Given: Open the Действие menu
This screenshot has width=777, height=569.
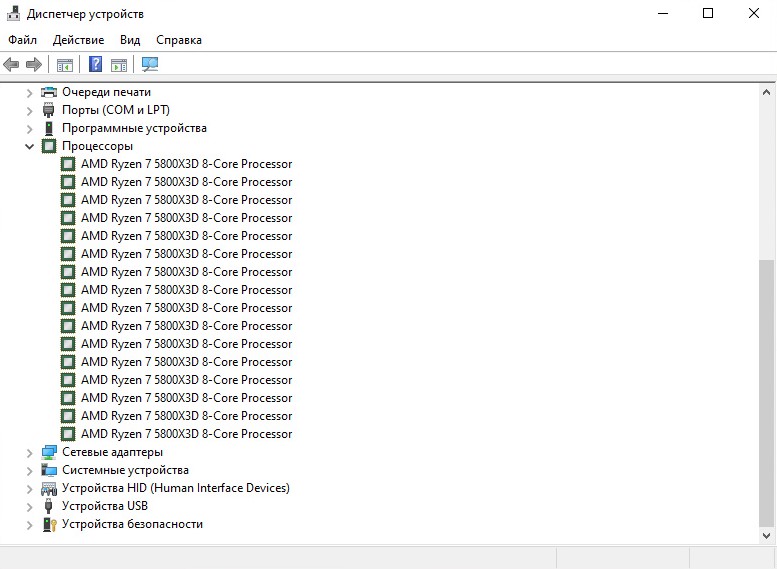Looking at the screenshot, I should [78, 40].
